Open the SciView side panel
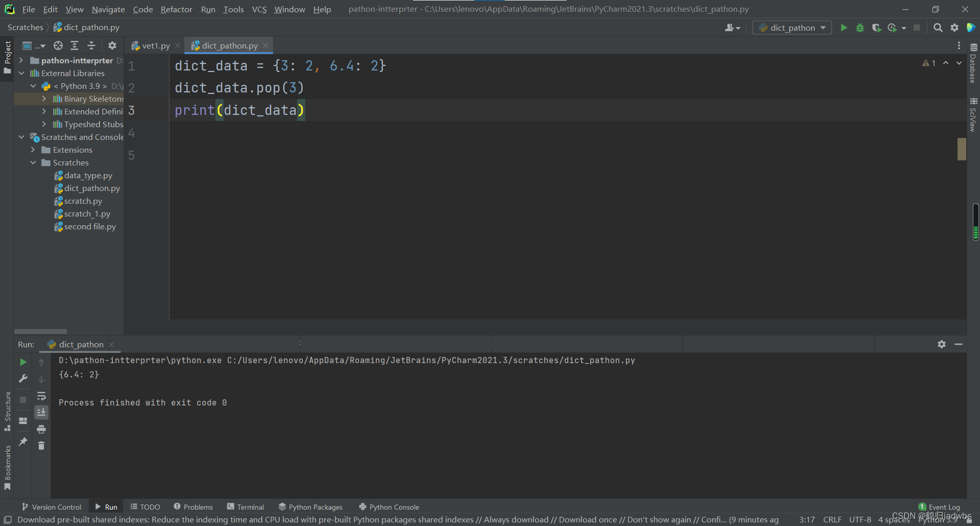Image resolution: width=980 pixels, height=526 pixels. 973,115
